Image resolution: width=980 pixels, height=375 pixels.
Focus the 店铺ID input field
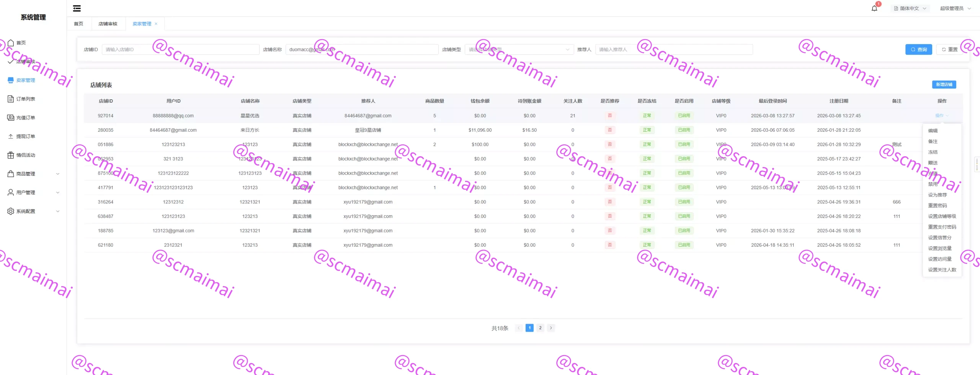180,50
